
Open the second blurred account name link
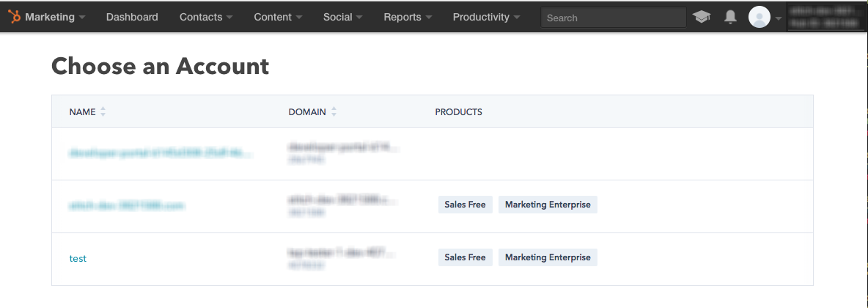coord(126,207)
